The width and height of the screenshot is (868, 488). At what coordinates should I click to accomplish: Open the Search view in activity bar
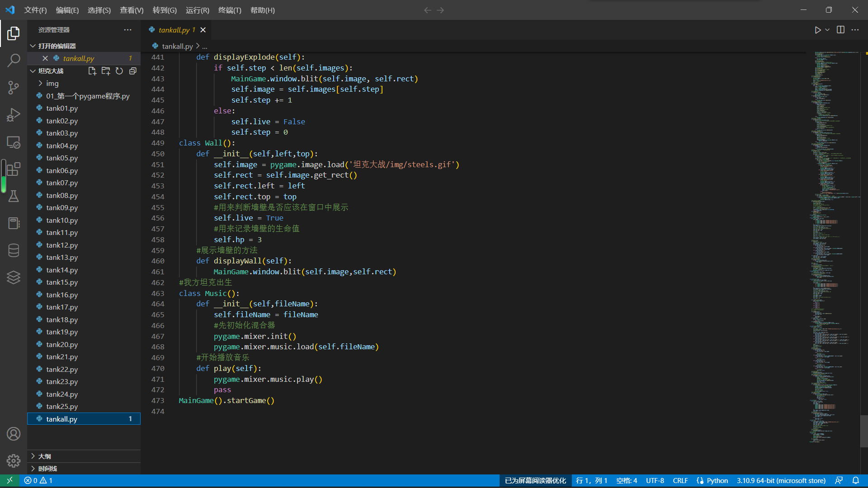tap(14, 60)
